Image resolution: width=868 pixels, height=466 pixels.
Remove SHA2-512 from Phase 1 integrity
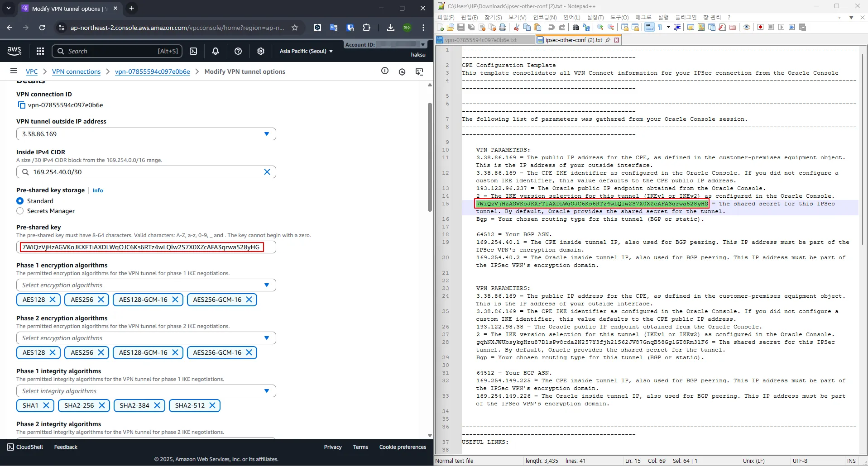tap(212, 405)
